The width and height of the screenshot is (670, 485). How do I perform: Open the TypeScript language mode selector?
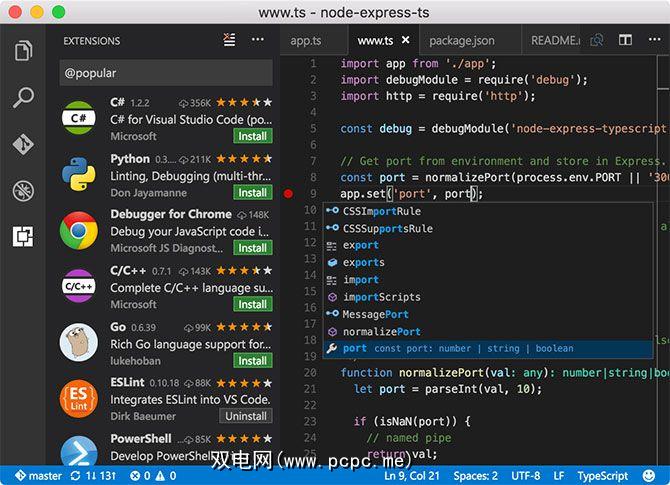click(x=602, y=476)
